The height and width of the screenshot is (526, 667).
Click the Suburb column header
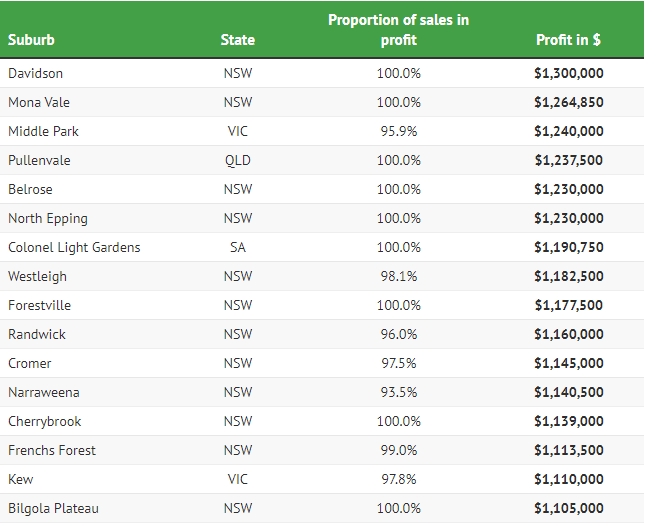[31, 40]
